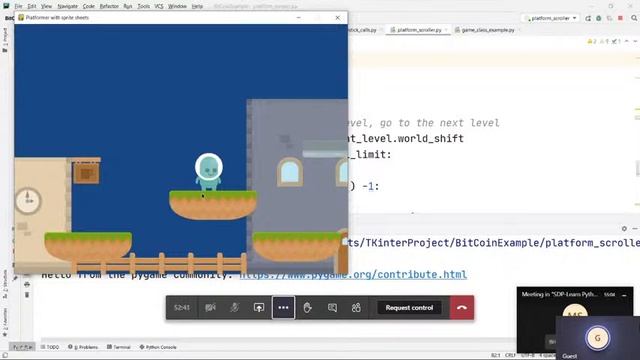
Task: Open the TODO tool window tab
Action: [x=50, y=347]
